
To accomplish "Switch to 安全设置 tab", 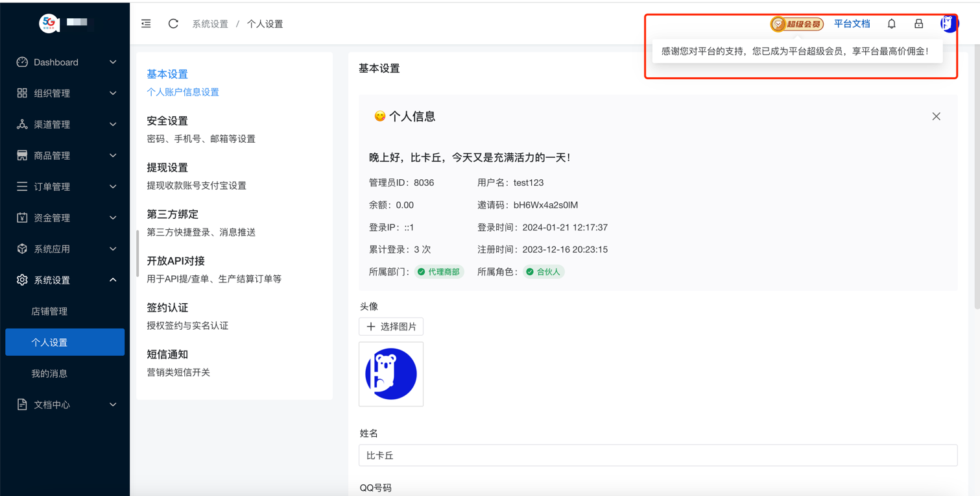I will point(167,121).
